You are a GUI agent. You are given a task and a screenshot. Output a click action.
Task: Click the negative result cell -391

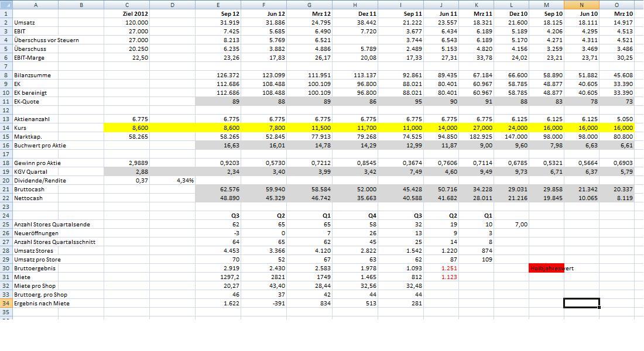263,304
